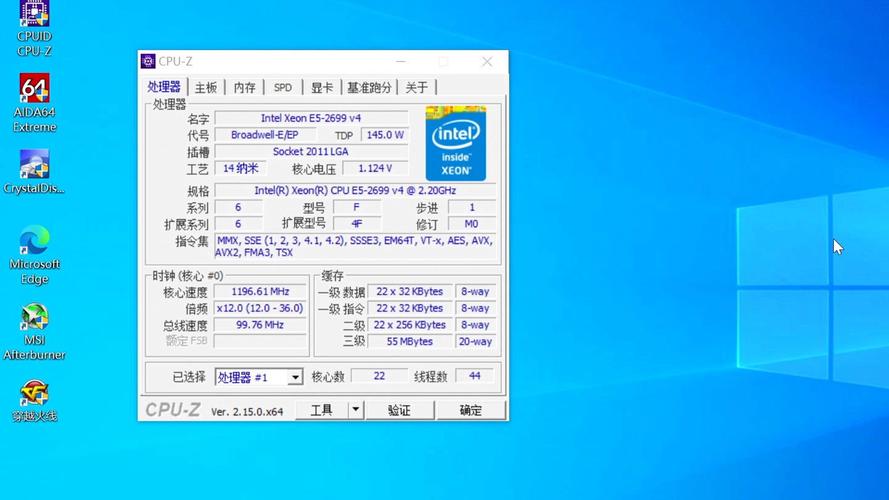Image resolution: width=889 pixels, height=500 pixels.
Task: Switch to the 显卡 tab
Action: pos(321,87)
